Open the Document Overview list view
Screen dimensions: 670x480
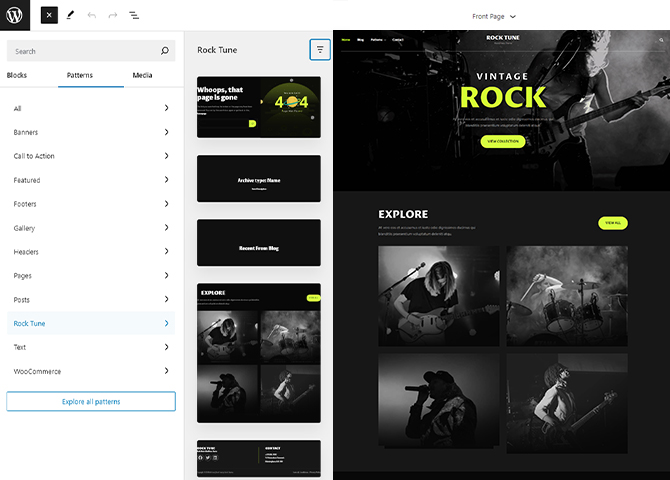coord(134,16)
